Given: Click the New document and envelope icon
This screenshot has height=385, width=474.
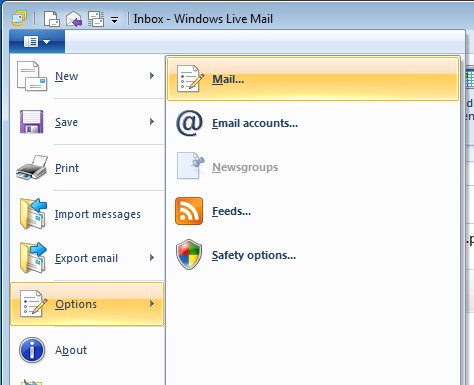Looking at the screenshot, I should 32,76.
